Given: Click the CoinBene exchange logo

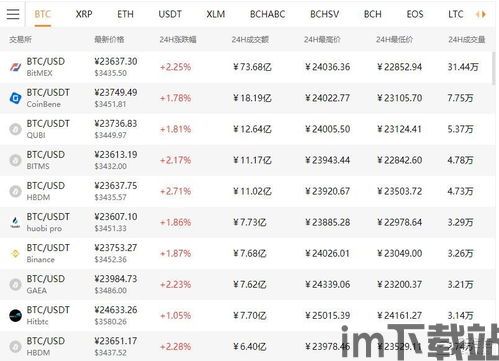Looking at the screenshot, I should 15,98.
